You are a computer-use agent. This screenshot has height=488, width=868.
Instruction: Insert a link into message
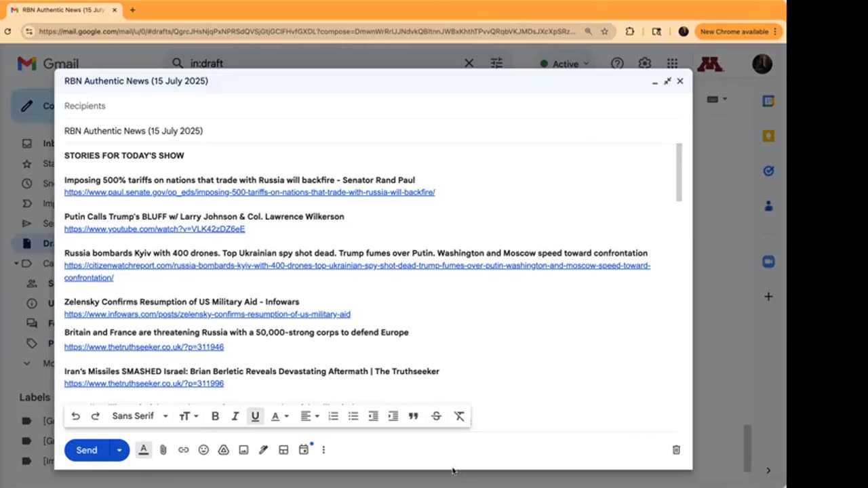click(x=183, y=450)
